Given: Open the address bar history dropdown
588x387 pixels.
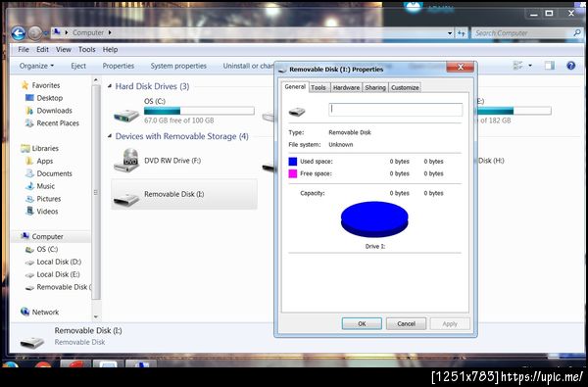Looking at the screenshot, I should pos(450,33).
